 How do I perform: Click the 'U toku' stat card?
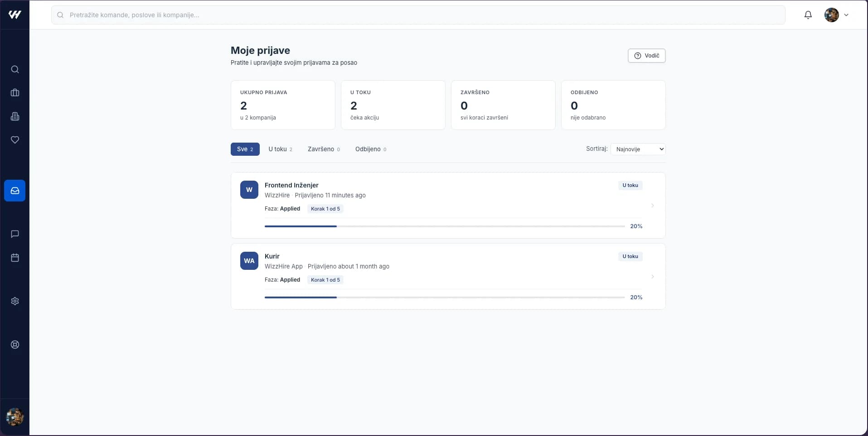(x=393, y=105)
